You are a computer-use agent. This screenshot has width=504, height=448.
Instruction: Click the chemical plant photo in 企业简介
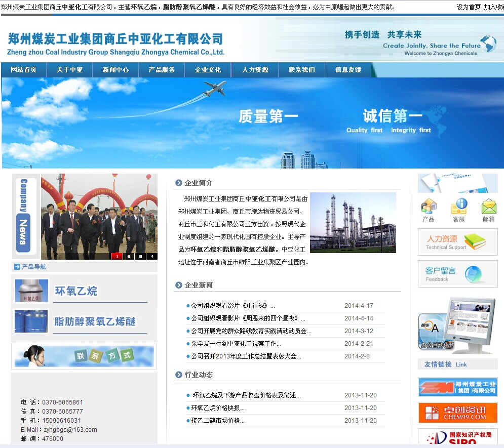(x=353, y=223)
